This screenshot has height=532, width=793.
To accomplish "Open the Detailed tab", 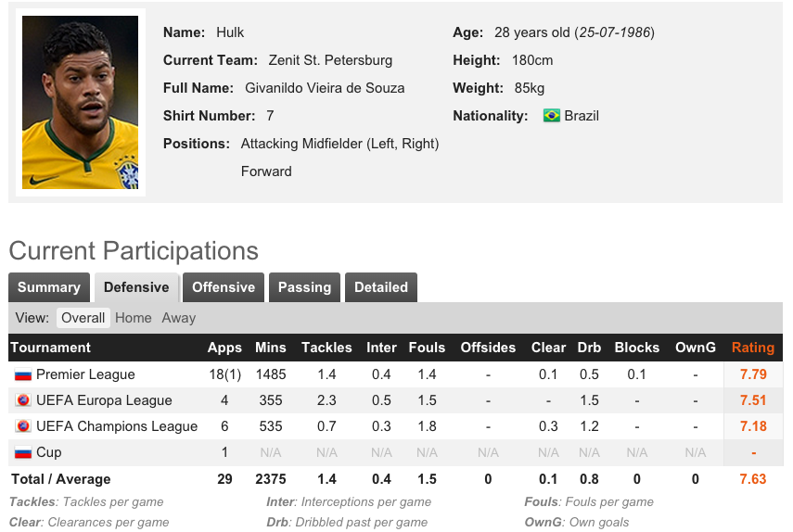I will (381, 287).
